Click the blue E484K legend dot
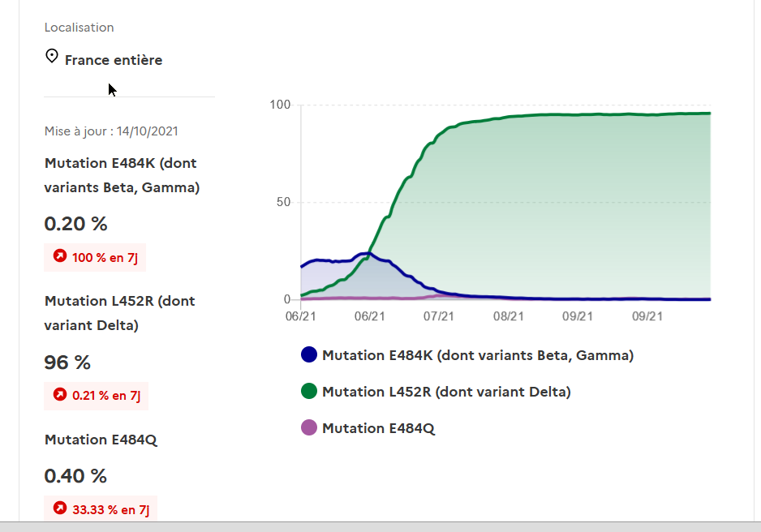This screenshot has width=761, height=532. (x=309, y=354)
